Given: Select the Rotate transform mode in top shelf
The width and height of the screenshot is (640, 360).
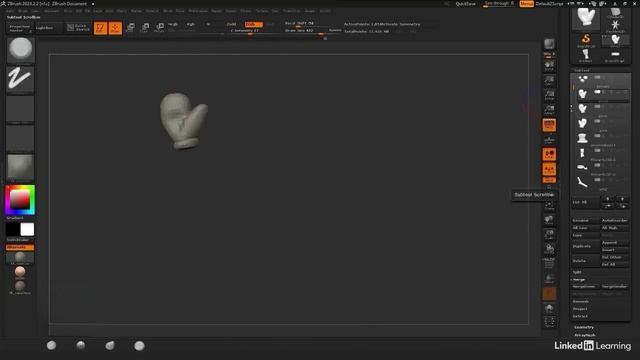Looking at the screenshot, I should point(160,27).
